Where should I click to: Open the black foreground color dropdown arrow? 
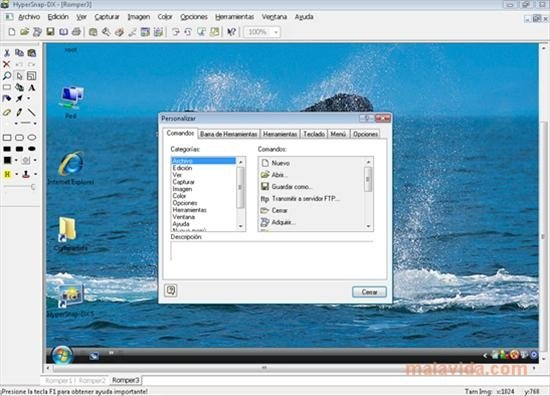[x=16, y=160]
